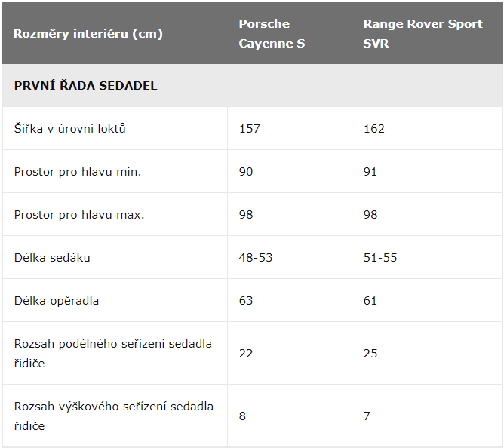Click the 'Šířka v úrovni loktů' row label
504x448 pixels.
69,128
